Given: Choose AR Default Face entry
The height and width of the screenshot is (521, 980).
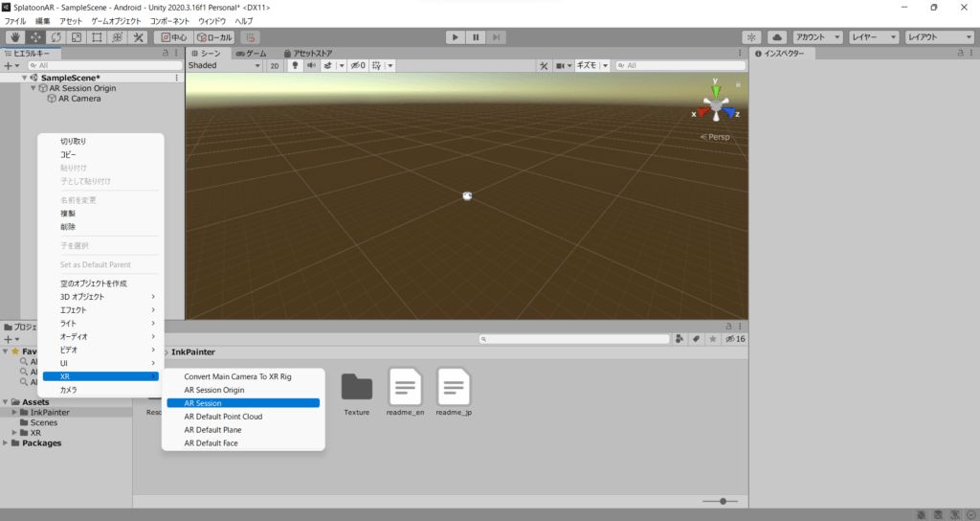Looking at the screenshot, I should coord(243,443).
